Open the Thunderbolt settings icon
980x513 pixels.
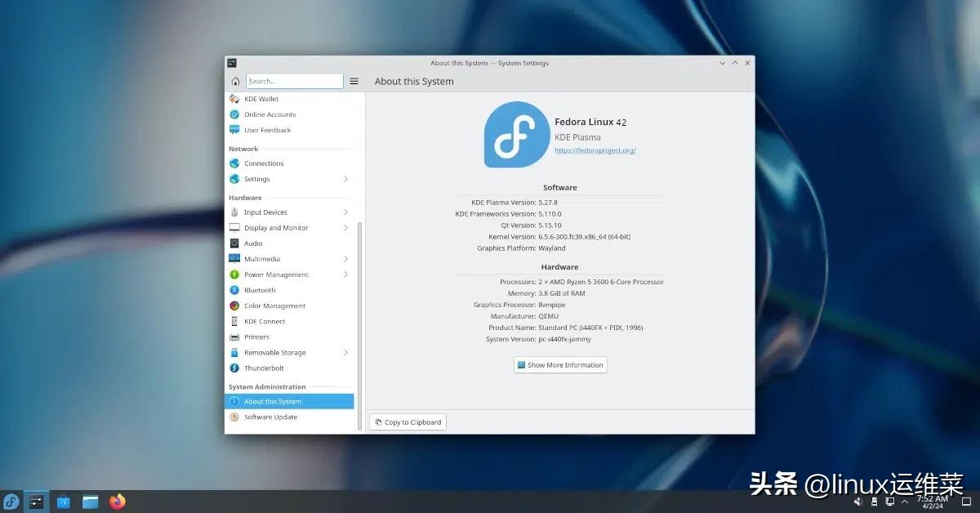[234, 368]
